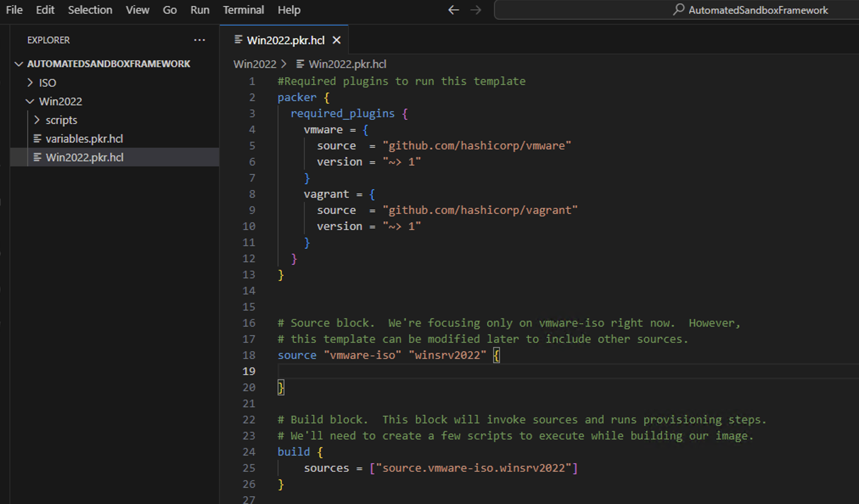Open the Edit menu
The height and width of the screenshot is (504, 859).
click(45, 10)
